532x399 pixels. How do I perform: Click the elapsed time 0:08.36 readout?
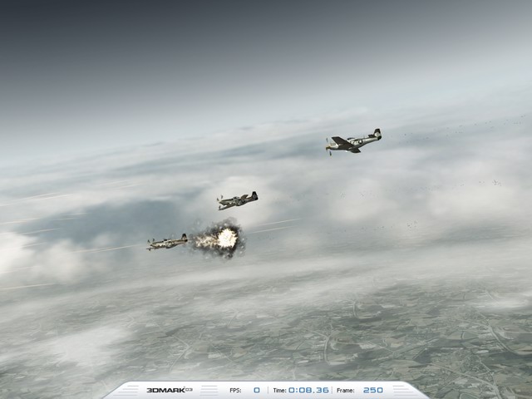[308, 390]
